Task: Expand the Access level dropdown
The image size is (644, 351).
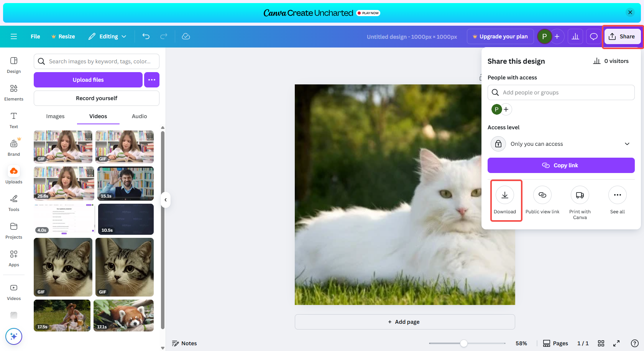Action: tap(561, 144)
